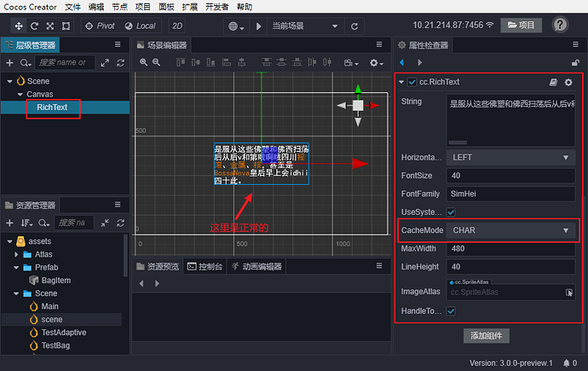Open the notification bell in status bar
The width and height of the screenshot is (588, 371).
(566, 363)
